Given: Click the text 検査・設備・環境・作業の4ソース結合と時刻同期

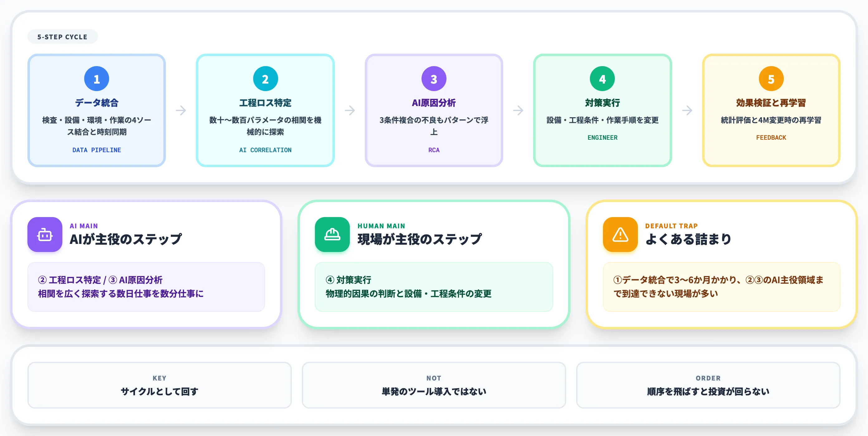Looking at the screenshot, I should coord(97,126).
